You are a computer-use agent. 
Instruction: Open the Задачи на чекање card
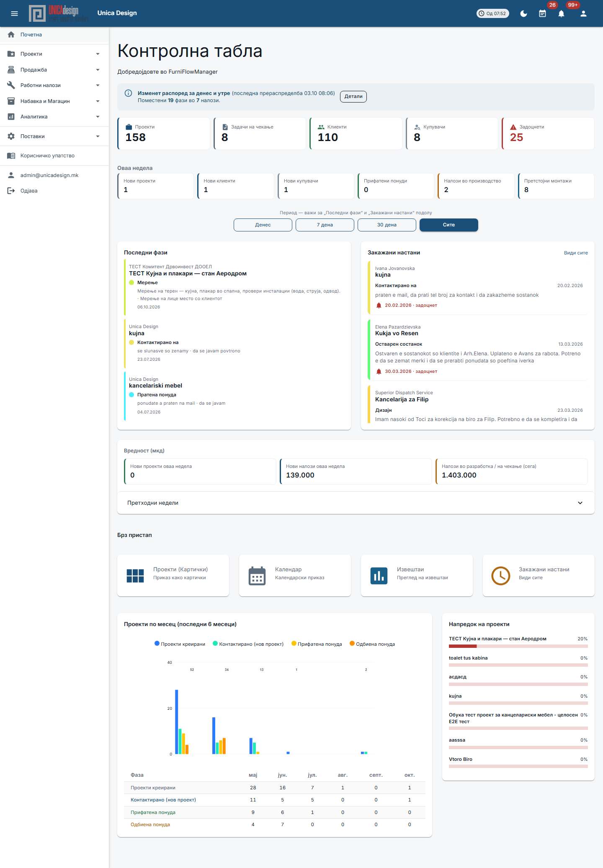pyautogui.click(x=260, y=134)
